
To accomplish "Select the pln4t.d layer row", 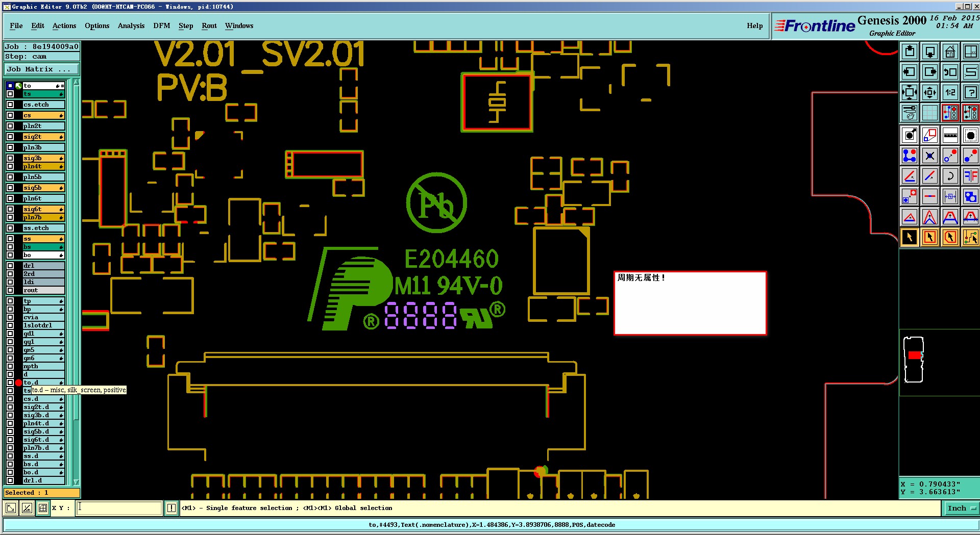I will (43, 423).
